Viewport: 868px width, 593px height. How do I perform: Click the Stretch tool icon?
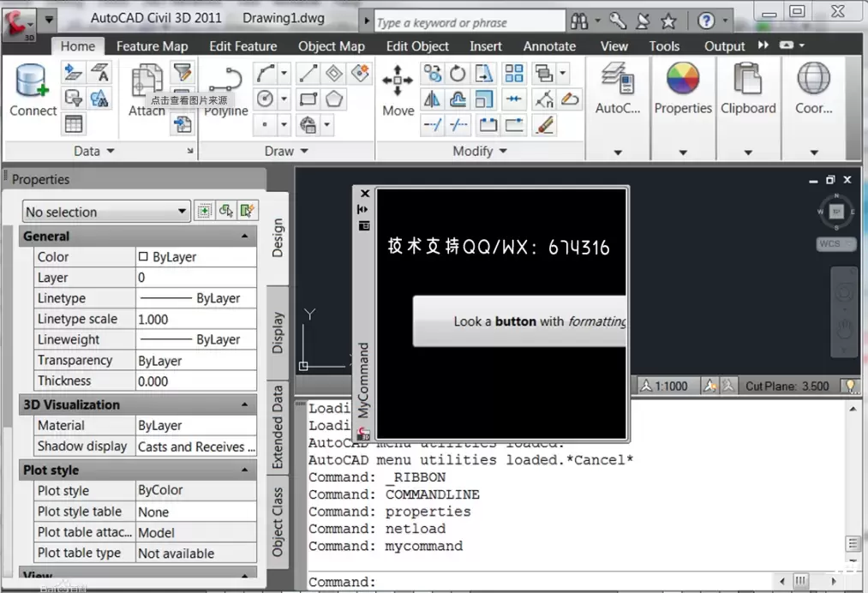[484, 73]
